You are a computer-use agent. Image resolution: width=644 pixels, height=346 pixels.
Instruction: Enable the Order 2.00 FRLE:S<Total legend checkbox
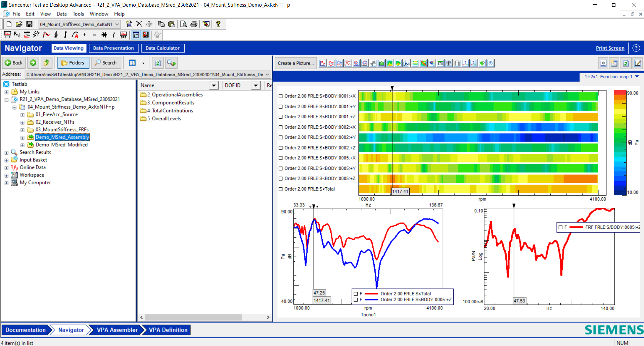tap(356, 293)
